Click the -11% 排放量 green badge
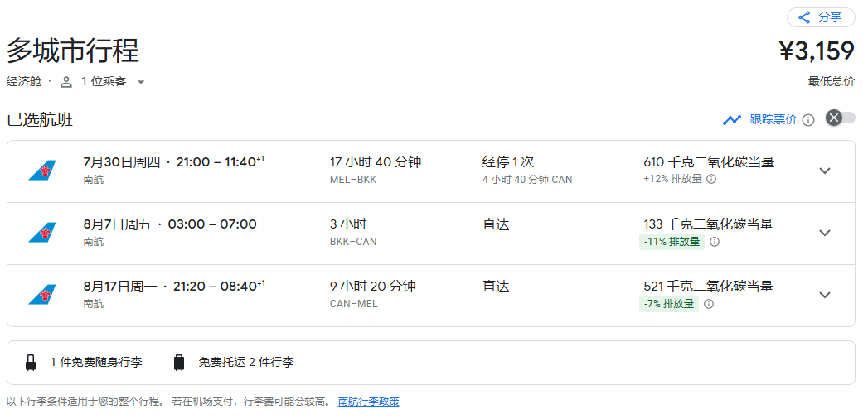This screenshot has height=419, width=868. coord(672,242)
